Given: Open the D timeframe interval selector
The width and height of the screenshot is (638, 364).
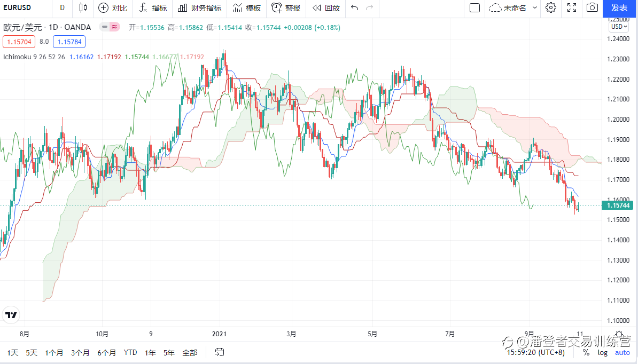Looking at the screenshot, I should [63, 8].
